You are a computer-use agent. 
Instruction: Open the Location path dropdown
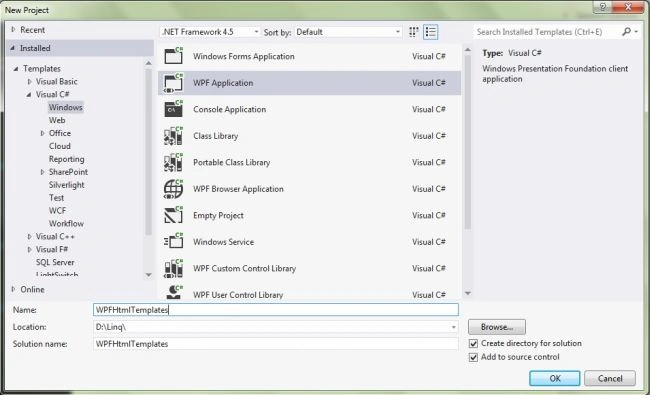tap(454, 327)
